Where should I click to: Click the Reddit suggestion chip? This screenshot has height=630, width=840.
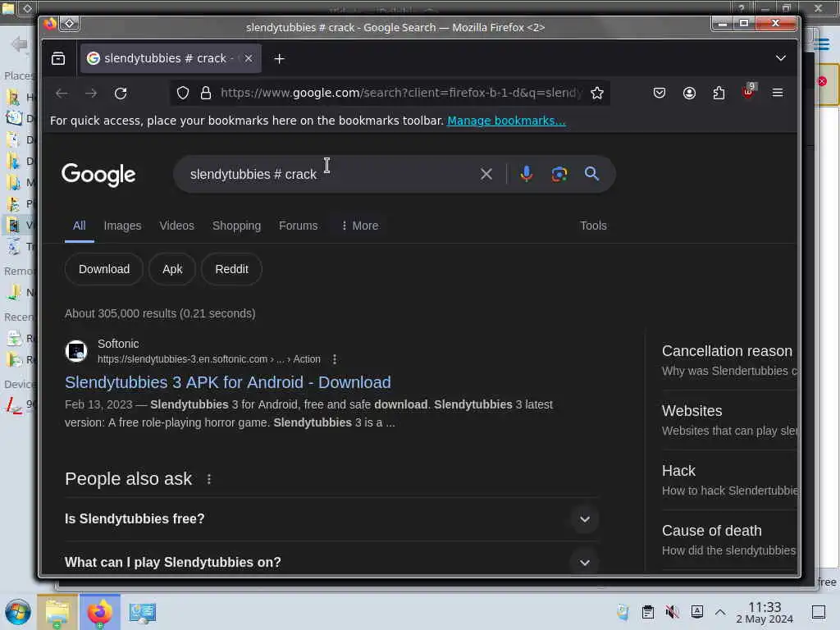(231, 269)
